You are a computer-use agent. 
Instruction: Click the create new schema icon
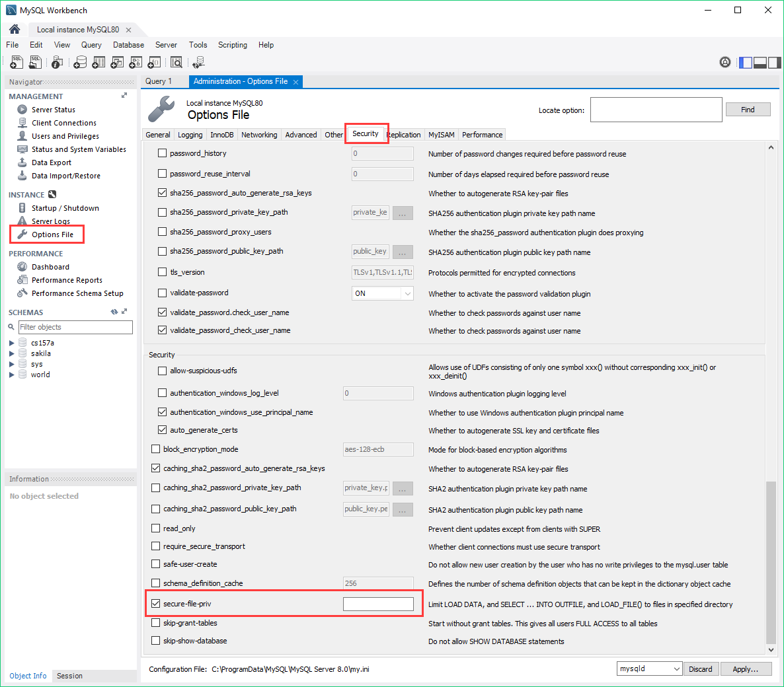[80, 62]
